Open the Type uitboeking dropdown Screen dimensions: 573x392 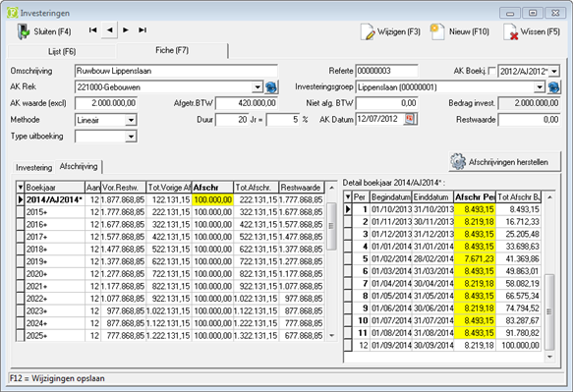(x=131, y=137)
